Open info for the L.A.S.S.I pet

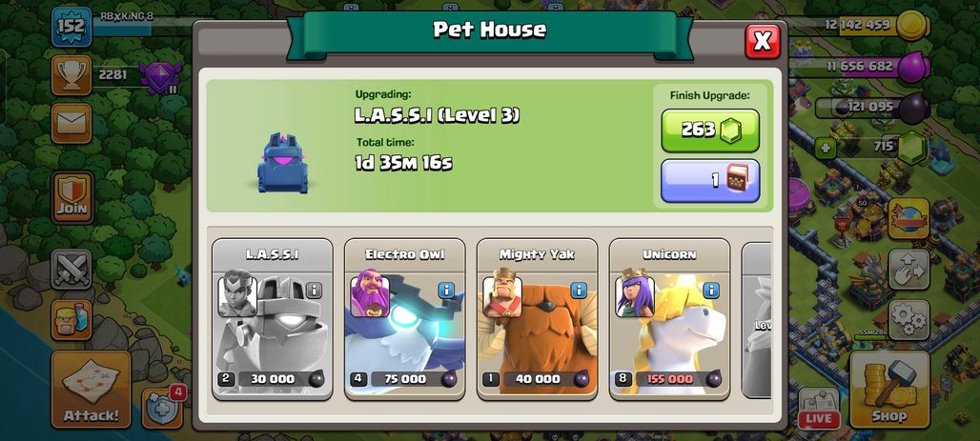pos(314,291)
